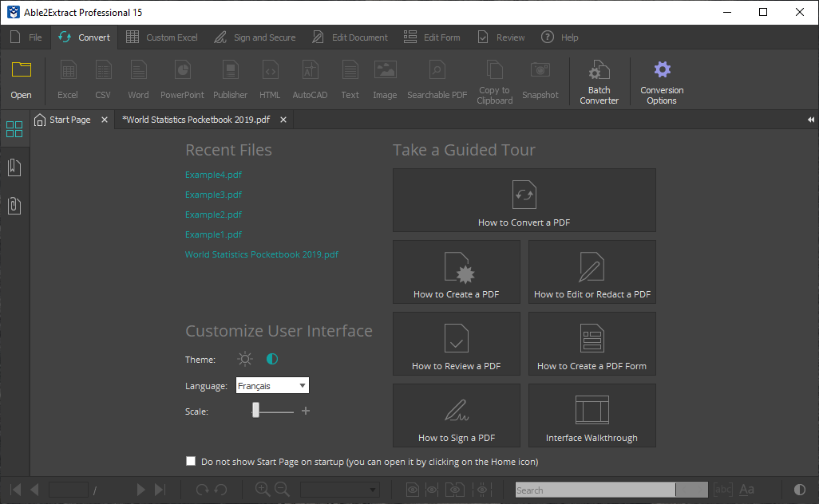Launch the Batch Converter
Screen dimensions: 819x504
[x=599, y=80]
